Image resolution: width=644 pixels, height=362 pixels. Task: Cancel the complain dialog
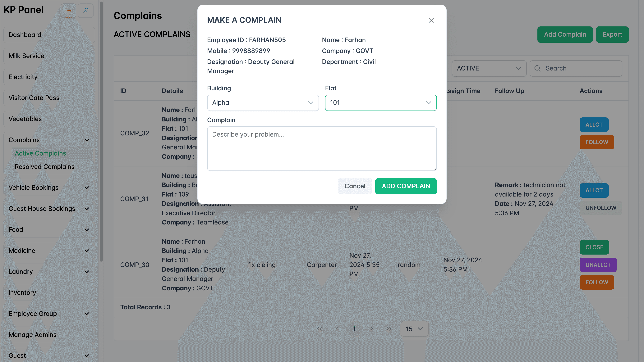click(355, 186)
